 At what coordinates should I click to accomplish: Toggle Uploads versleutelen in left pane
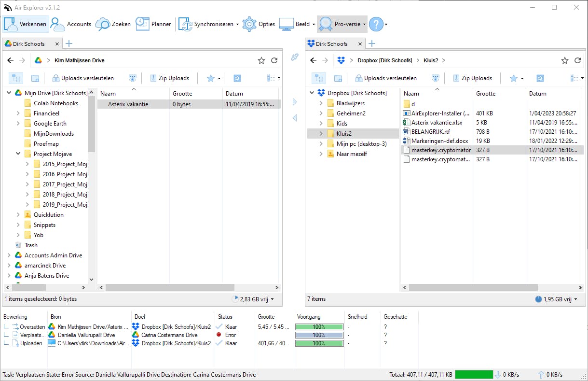point(83,78)
